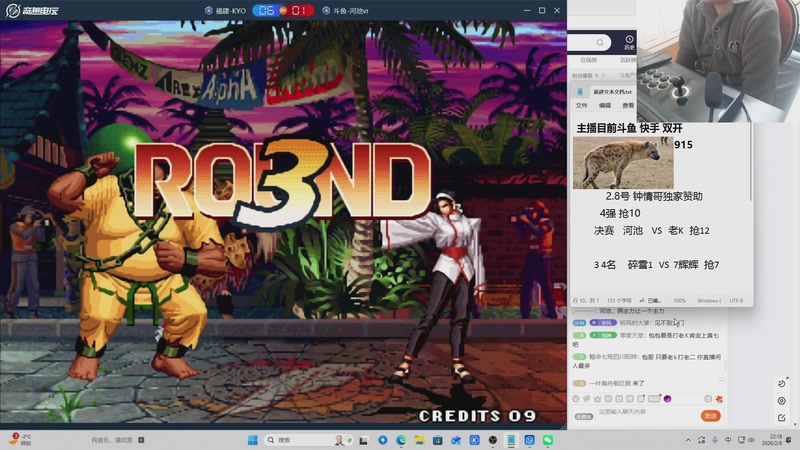The height and width of the screenshot is (450, 800).
Task: Click the input method 中 indicator
Action: (x=728, y=440)
